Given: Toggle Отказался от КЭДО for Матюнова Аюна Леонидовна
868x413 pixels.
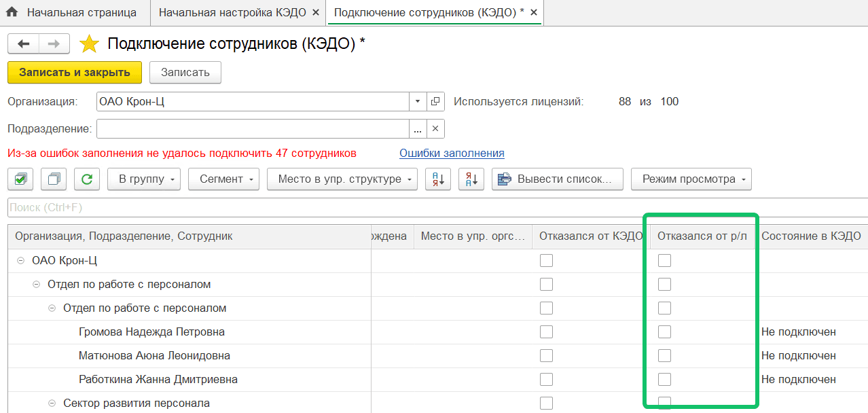Looking at the screenshot, I should [x=546, y=356].
